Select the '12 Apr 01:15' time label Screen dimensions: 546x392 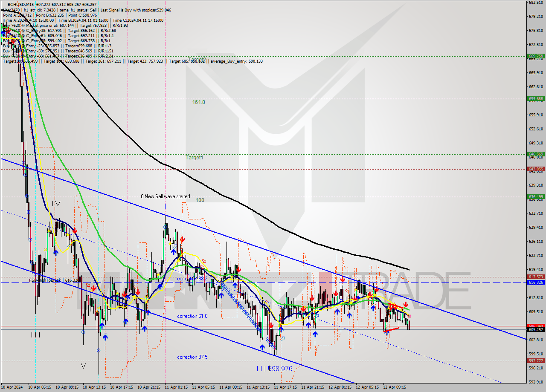click(x=340, y=387)
